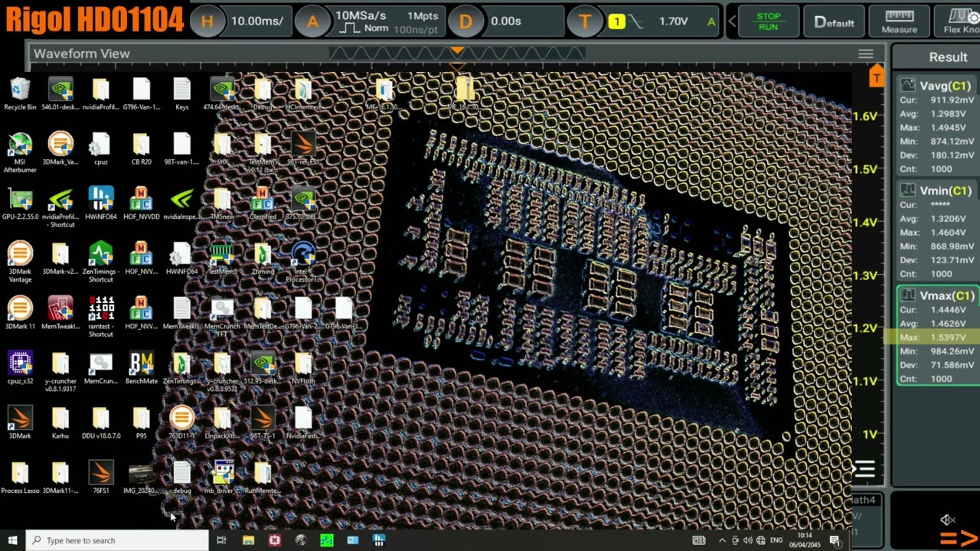Expand the system tray hidden icons chevron
Screen dimensions: 980x551
coord(722,540)
